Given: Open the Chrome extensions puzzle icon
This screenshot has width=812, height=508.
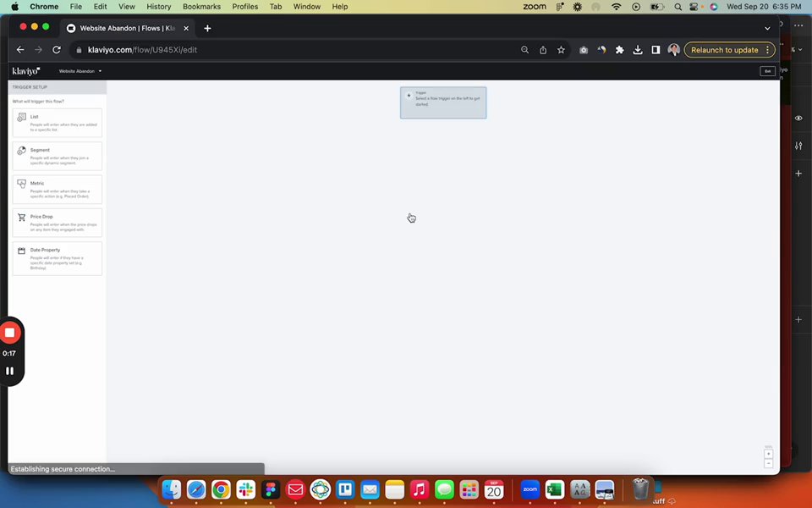Looking at the screenshot, I should [619, 50].
